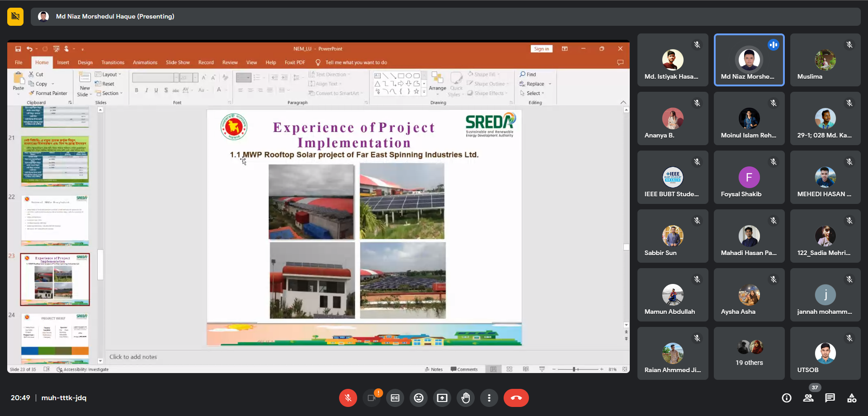Viewport: 868px width, 416px height.
Task: Turn on the camera button
Action: 372,398
